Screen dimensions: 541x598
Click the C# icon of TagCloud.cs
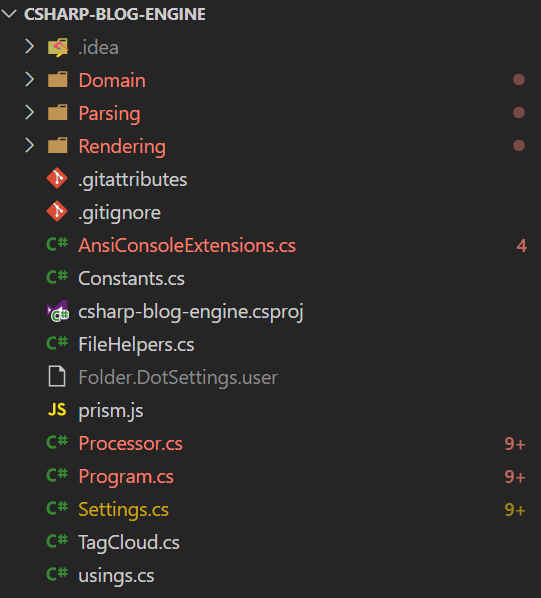(x=57, y=542)
